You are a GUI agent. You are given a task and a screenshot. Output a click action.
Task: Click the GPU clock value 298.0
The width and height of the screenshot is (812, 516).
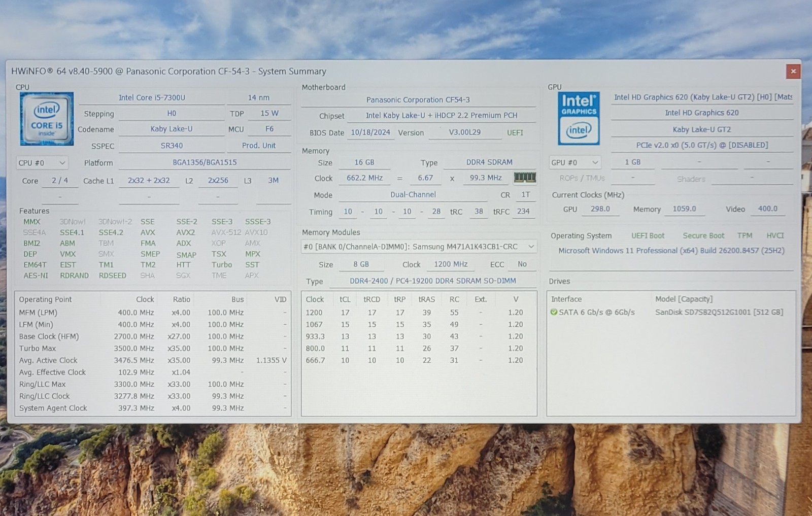click(x=600, y=209)
